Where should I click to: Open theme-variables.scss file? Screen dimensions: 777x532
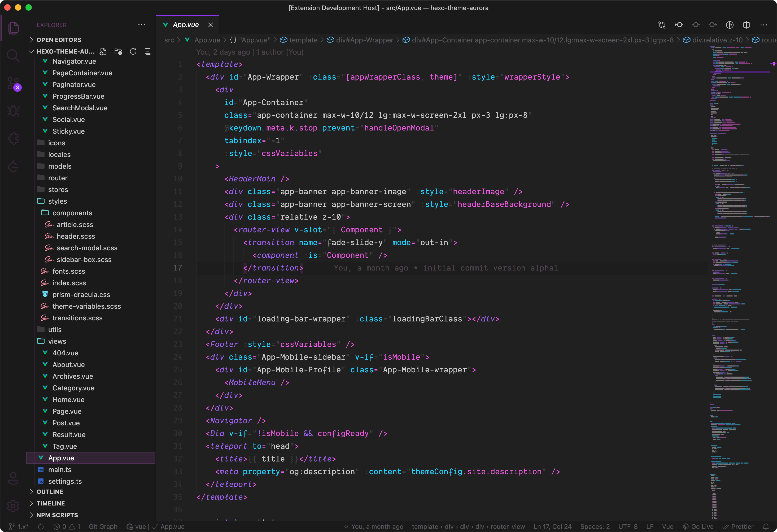(91, 306)
